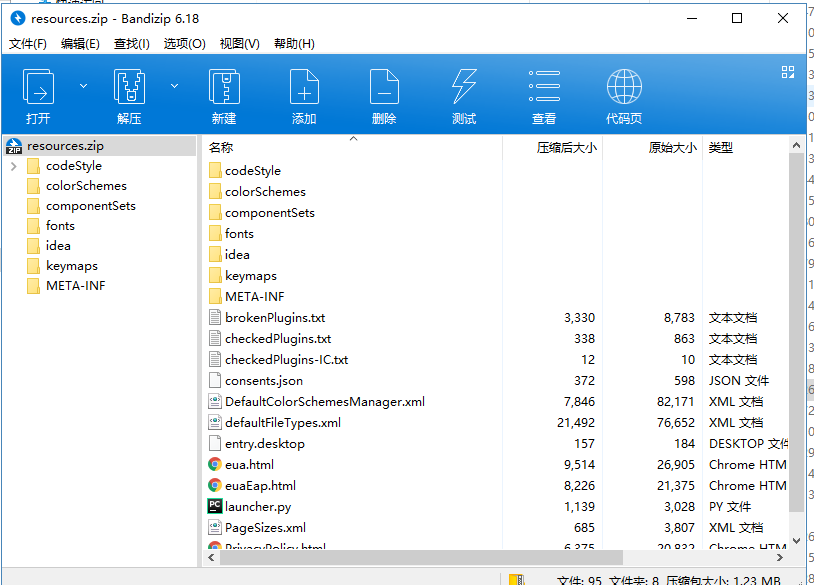Select codeStyle folder icon in file list
The height and width of the screenshot is (585, 814).
click(x=215, y=171)
